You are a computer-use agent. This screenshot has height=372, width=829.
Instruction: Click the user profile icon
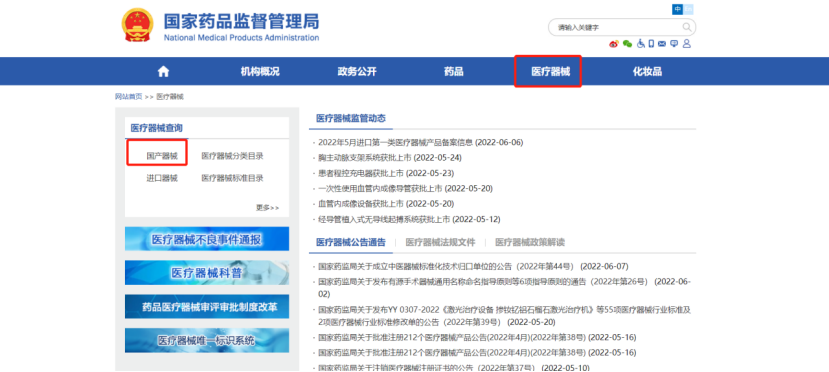pyautogui.click(x=687, y=43)
